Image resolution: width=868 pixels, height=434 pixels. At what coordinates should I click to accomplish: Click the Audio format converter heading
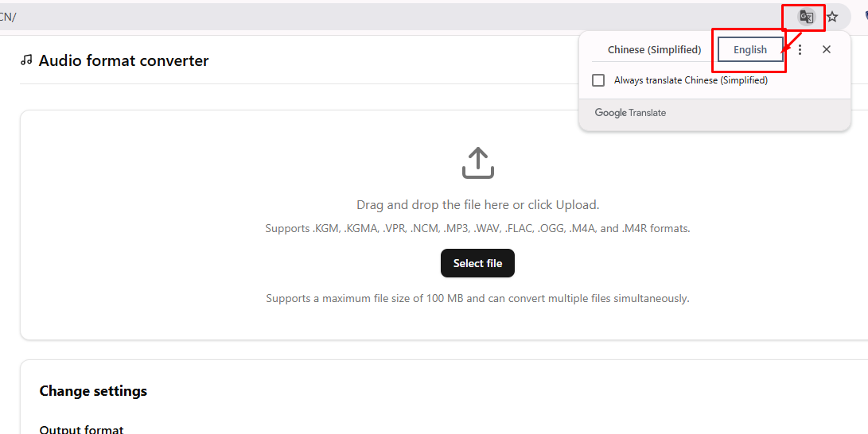point(123,60)
